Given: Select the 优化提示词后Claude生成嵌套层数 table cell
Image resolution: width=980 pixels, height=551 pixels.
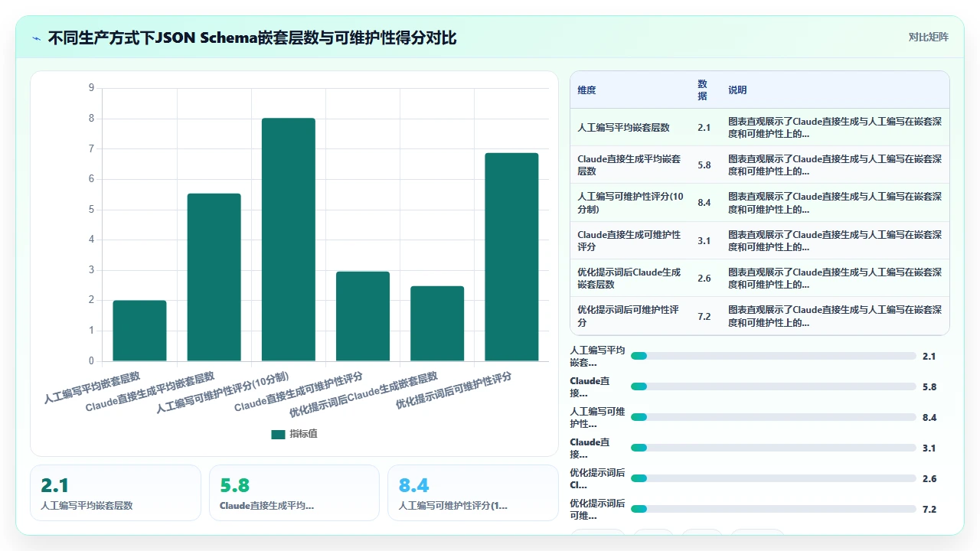Looking at the screenshot, I should coord(630,279).
